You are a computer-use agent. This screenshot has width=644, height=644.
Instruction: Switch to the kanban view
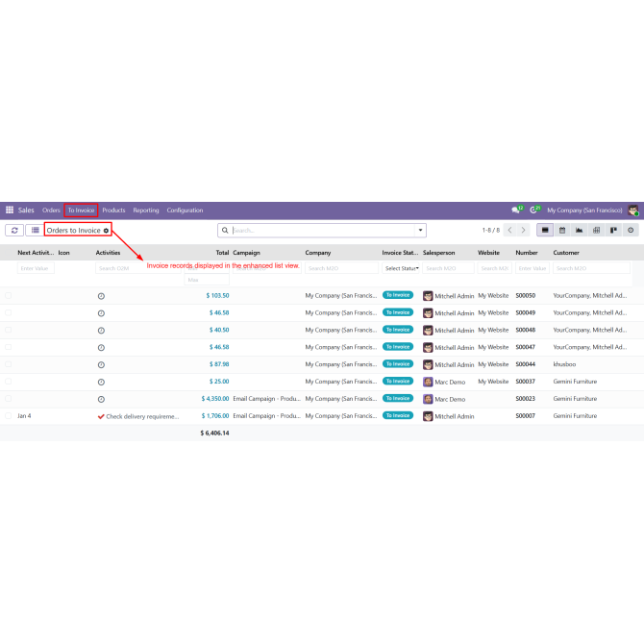coord(613,230)
